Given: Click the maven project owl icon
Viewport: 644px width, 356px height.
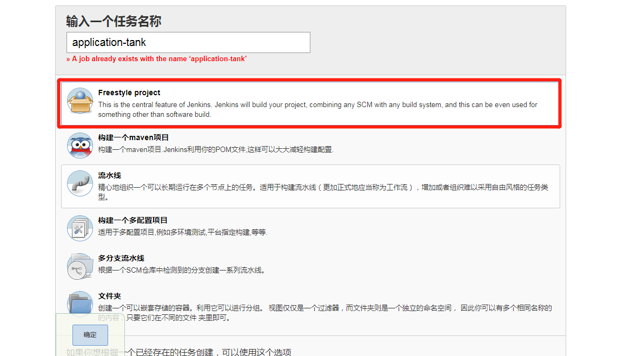Looking at the screenshot, I should click(x=79, y=146).
